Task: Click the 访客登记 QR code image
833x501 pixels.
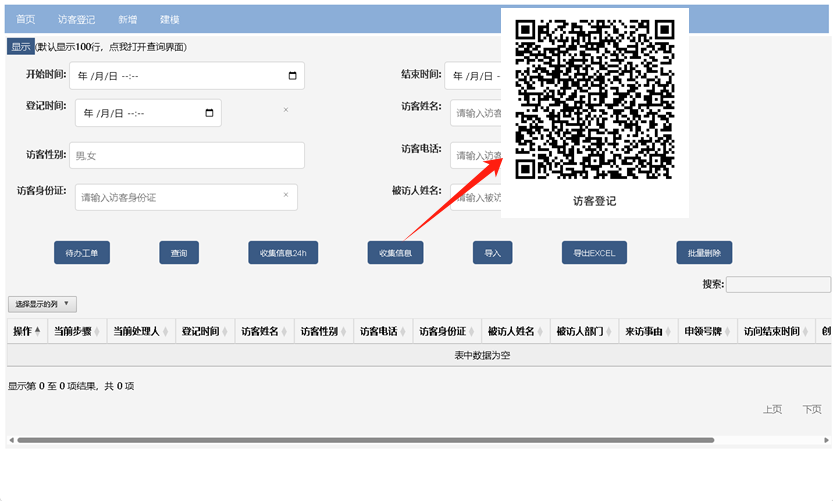Action: pyautogui.click(x=595, y=99)
